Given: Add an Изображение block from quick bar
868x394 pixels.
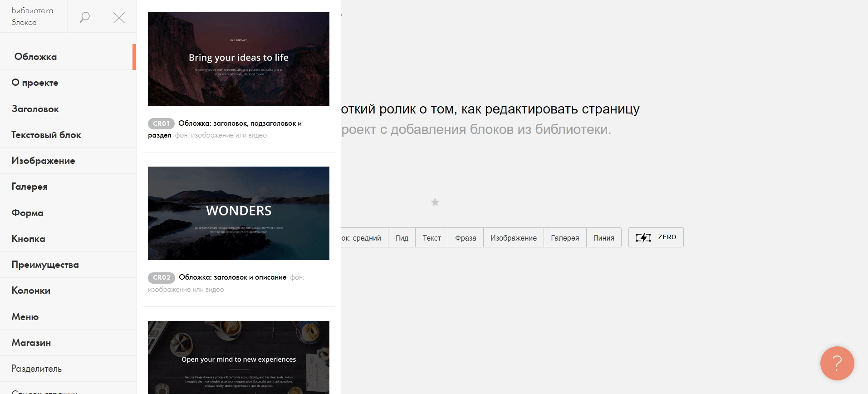Looking at the screenshot, I should (x=513, y=238).
